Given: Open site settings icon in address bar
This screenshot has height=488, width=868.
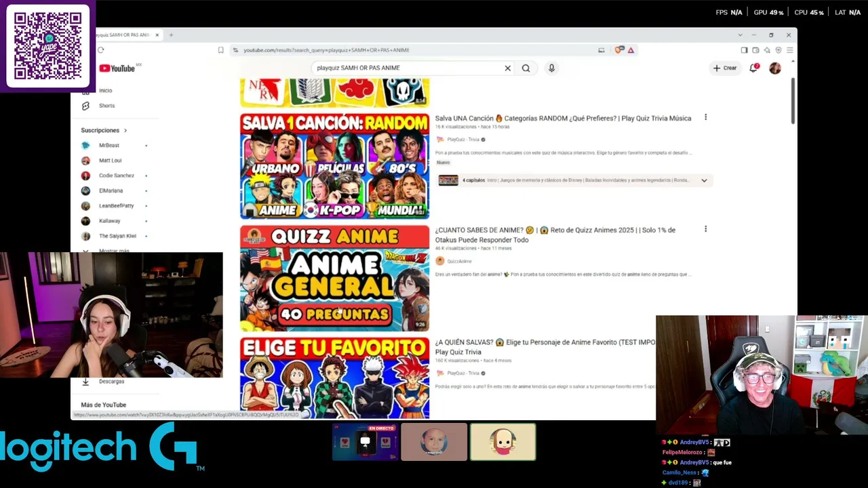Looking at the screenshot, I should (235, 50).
